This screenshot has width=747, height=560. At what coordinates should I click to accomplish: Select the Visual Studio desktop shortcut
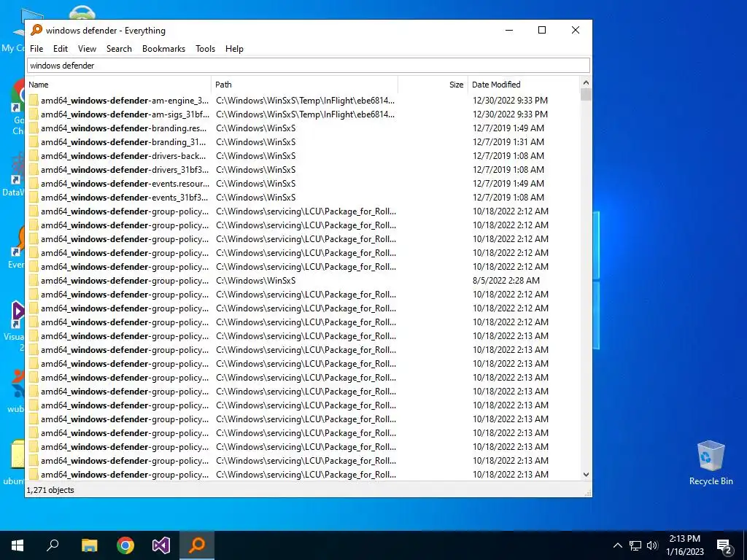tap(15, 325)
